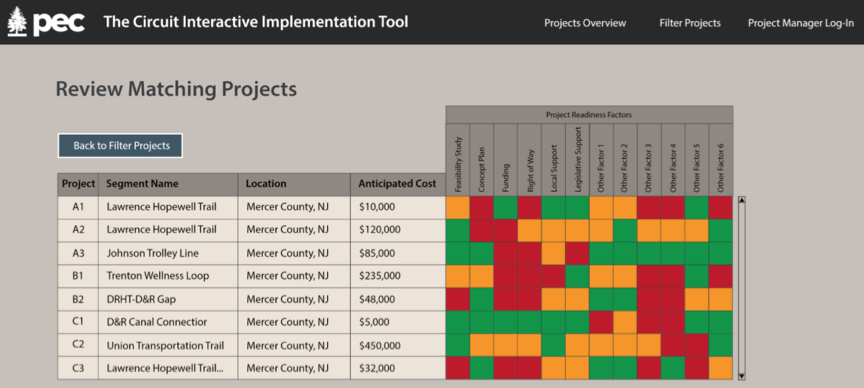864x388 pixels.
Task: Select the Other Factor 1 column header
Action: tap(602, 160)
